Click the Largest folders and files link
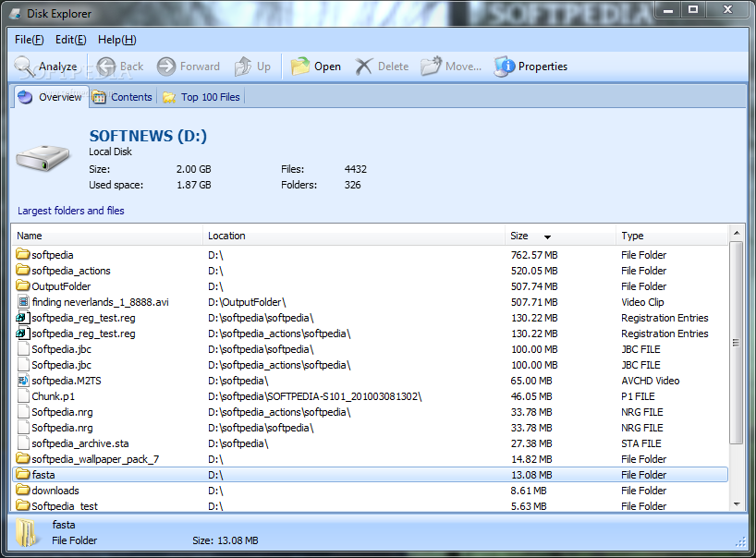 pos(71,211)
